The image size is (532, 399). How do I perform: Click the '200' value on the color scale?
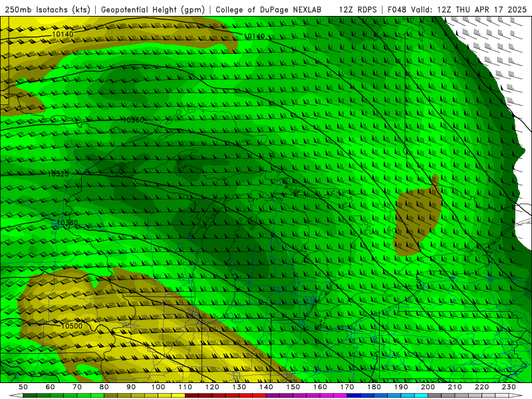click(x=428, y=387)
